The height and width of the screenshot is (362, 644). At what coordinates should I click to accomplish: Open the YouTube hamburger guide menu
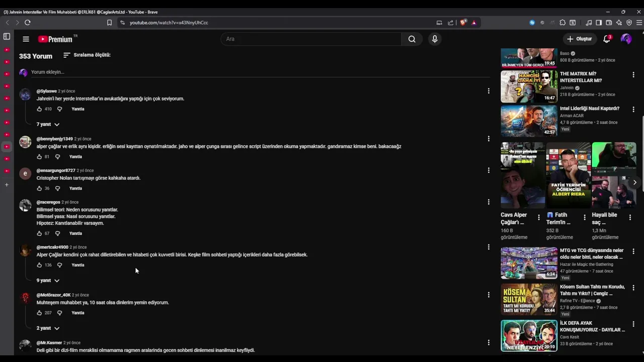tap(26, 39)
